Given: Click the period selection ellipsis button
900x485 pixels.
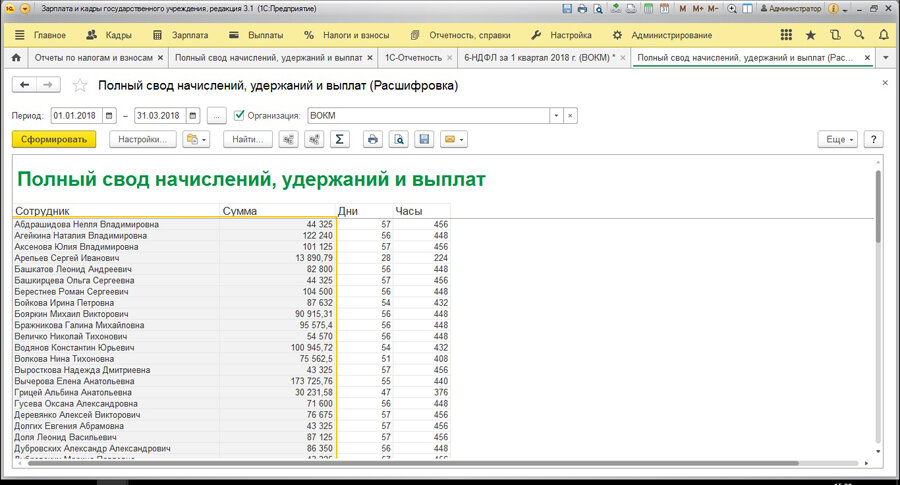Looking at the screenshot, I should 216,115.
